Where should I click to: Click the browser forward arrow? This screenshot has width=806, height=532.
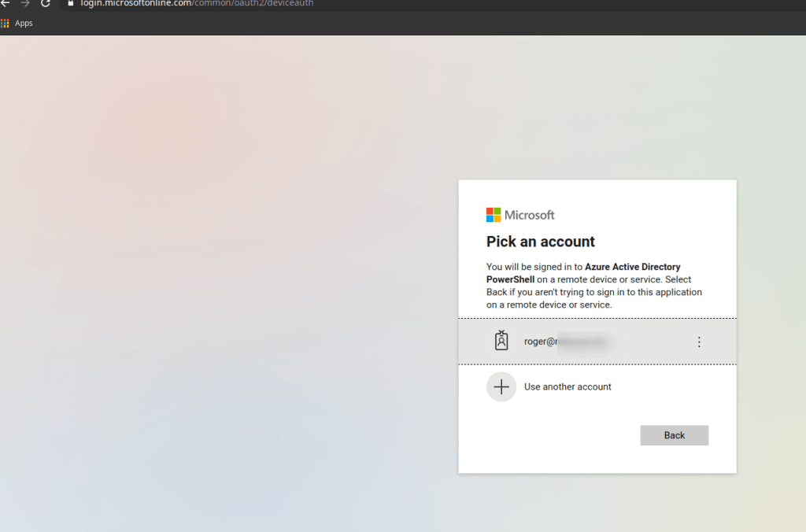(x=24, y=3)
